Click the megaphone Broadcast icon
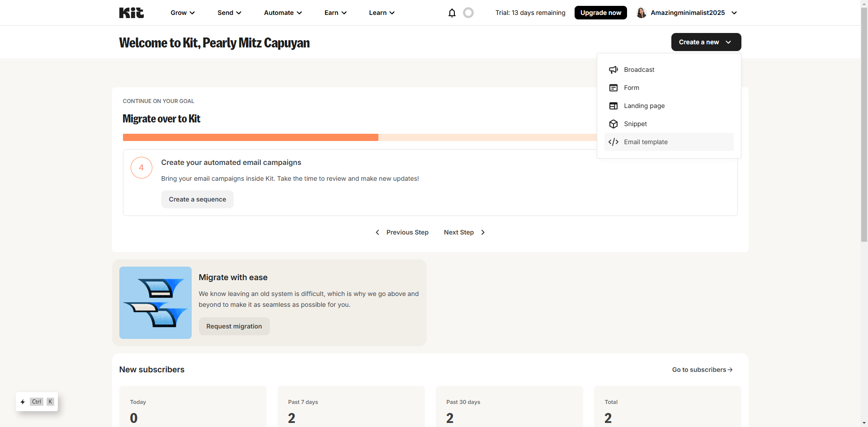868x427 pixels. (x=613, y=70)
